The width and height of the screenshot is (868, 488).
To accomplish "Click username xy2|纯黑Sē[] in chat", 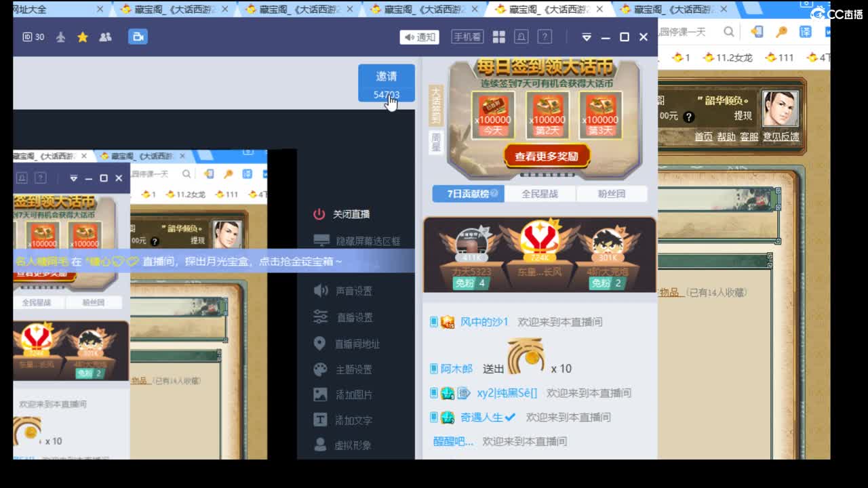I will tap(507, 393).
